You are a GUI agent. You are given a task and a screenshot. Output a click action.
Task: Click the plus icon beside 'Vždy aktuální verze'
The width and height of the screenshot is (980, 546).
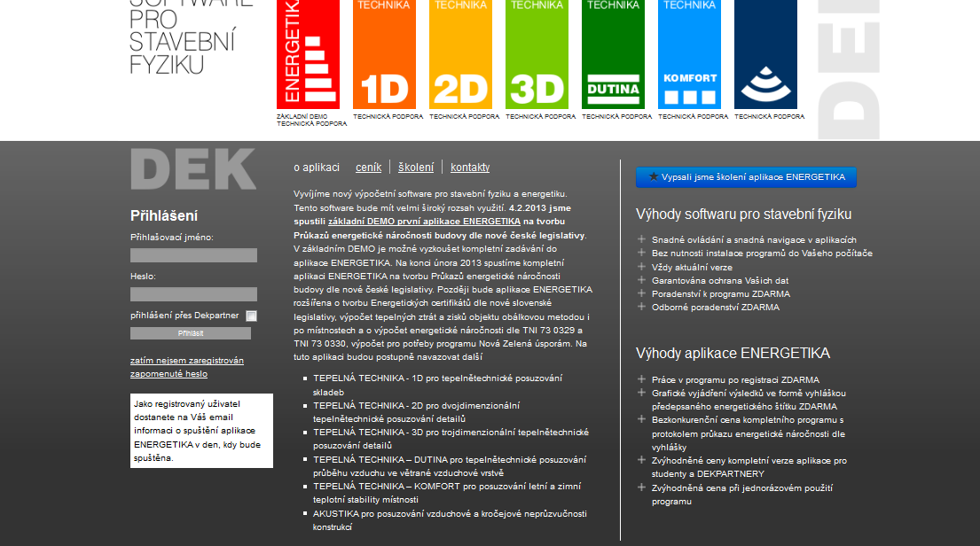coord(641,266)
